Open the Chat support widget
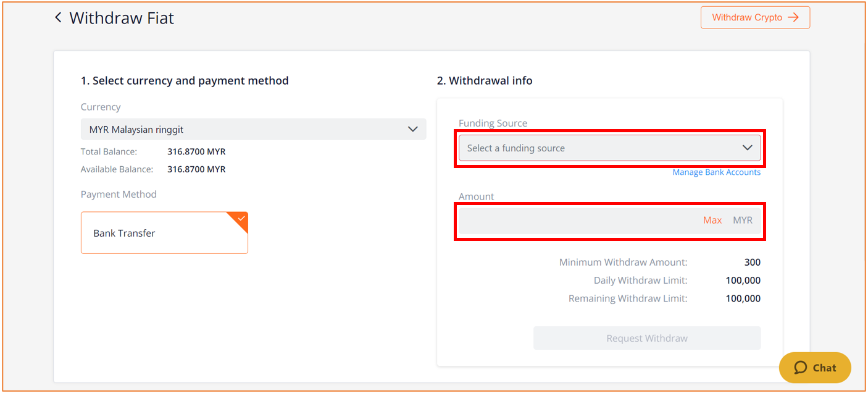The height and width of the screenshot is (393, 868). [x=815, y=368]
